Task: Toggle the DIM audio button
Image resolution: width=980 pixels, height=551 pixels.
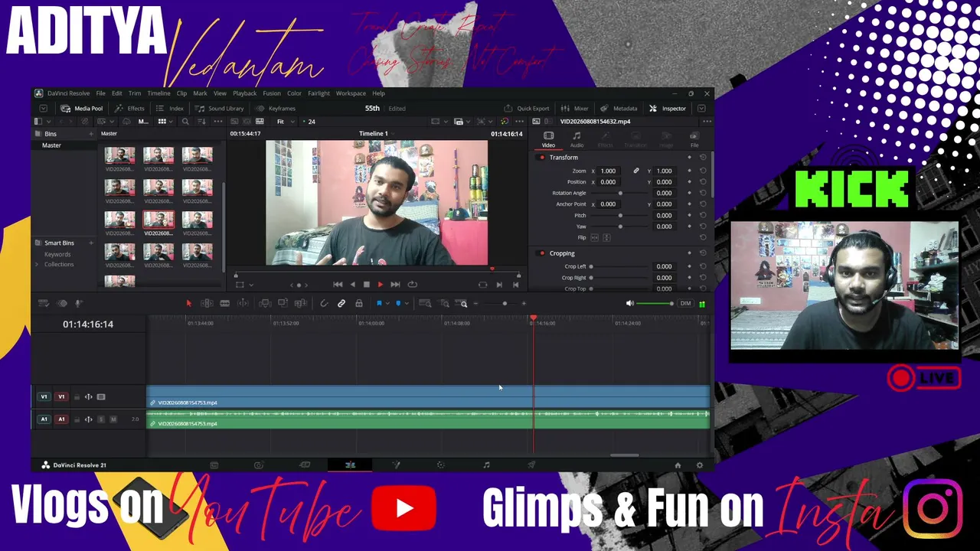Action: click(x=685, y=304)
